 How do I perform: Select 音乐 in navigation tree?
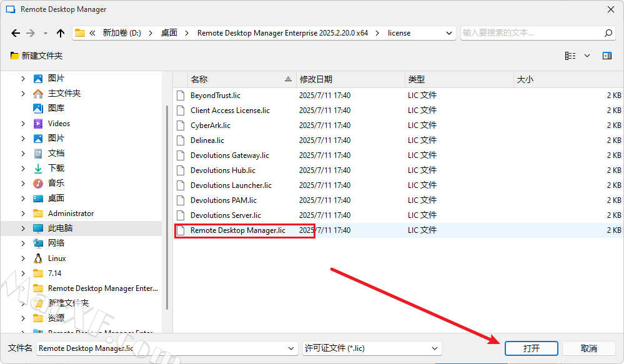(x=56, y=184)
